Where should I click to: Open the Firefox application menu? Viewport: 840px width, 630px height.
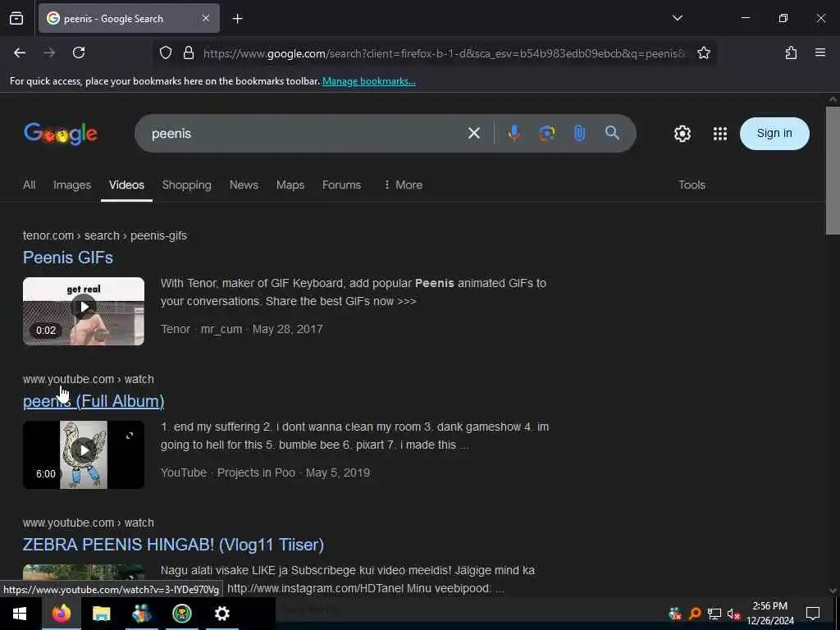819,52
